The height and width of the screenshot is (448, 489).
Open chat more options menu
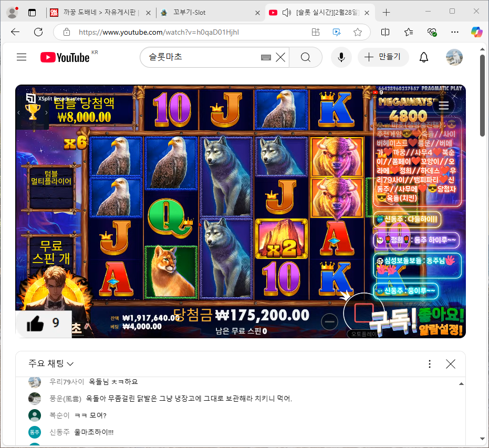click(x=430, y=364)
